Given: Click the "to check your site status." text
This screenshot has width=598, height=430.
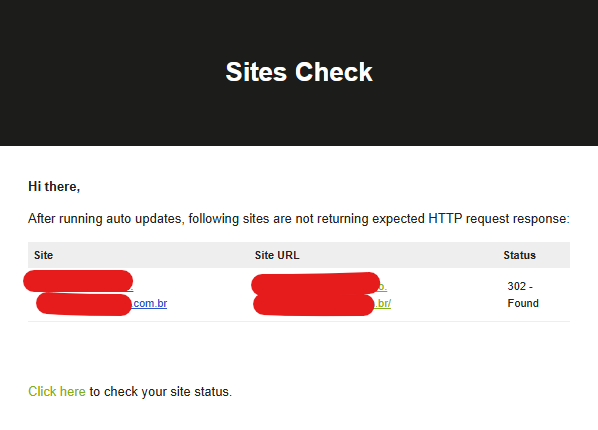Looking at the screenshot, I should point(161,391).
